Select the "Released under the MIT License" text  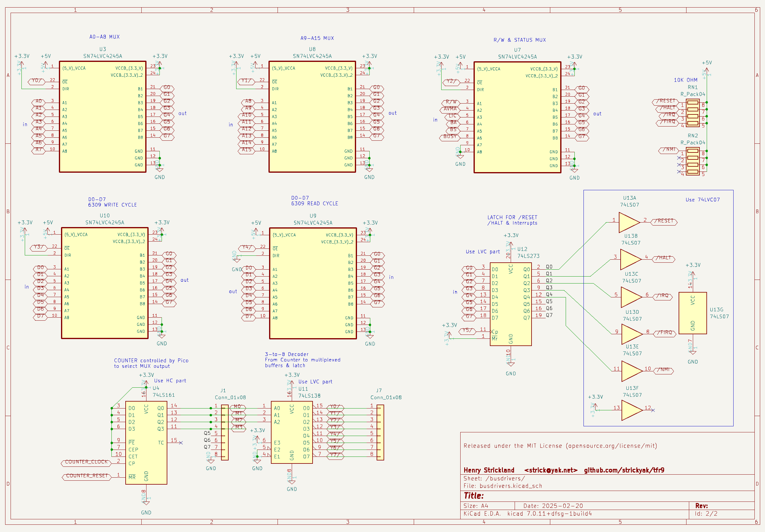[560, 446]
